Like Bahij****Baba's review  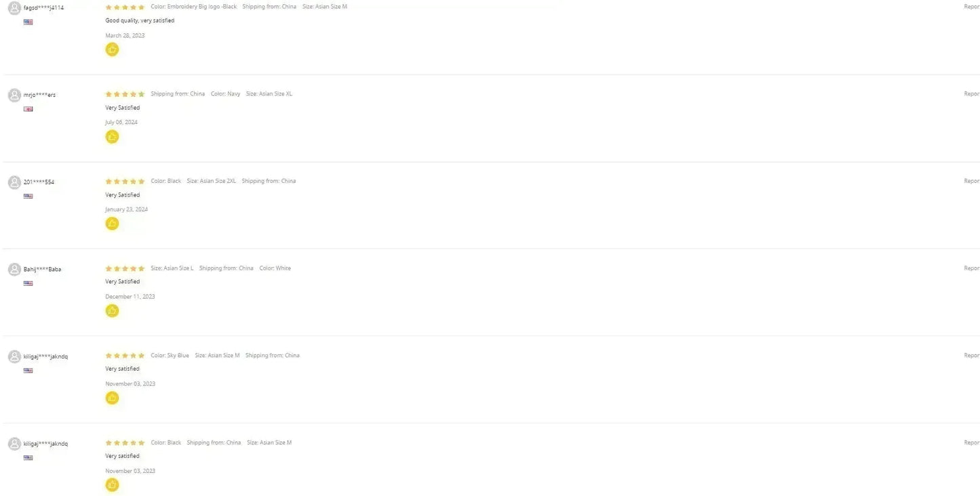(x=112, y=311)
